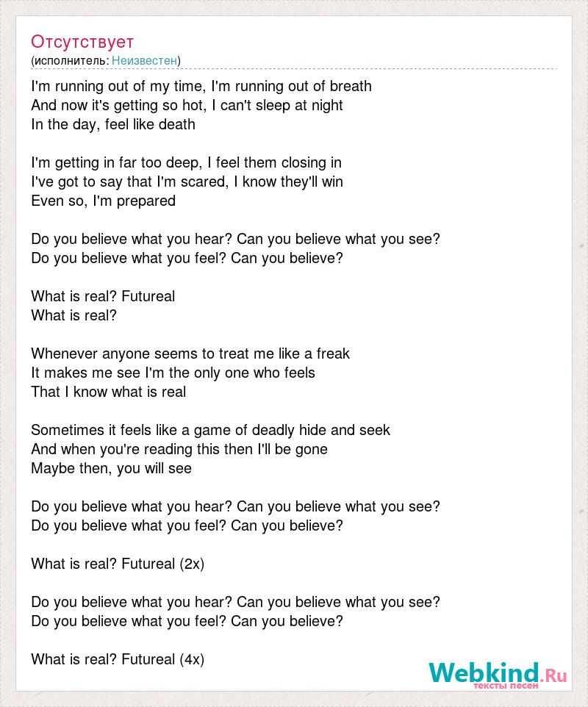Click lyric 'That I know what is real'
Viewport: 588px width, 707px height.
click(x=108, y=392)
